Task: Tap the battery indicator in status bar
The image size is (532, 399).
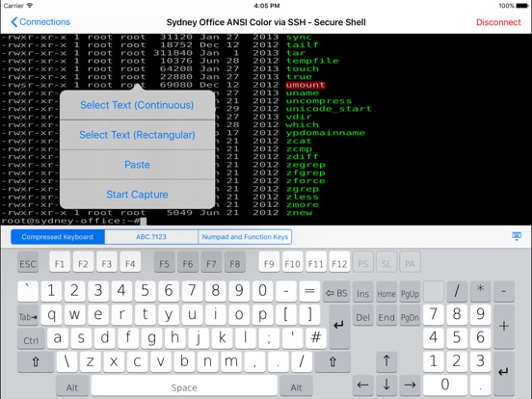Action: pyautogui.click(x=522, y=6)
